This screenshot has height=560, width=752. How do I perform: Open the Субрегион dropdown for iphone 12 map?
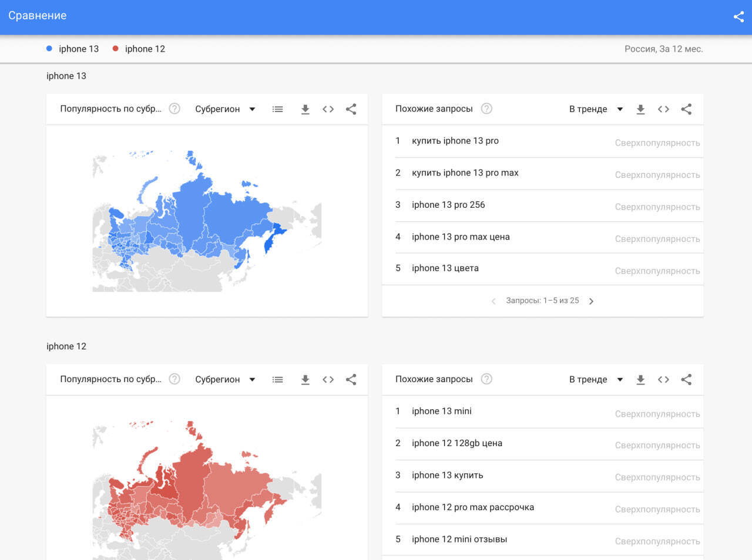coord(225,379)
